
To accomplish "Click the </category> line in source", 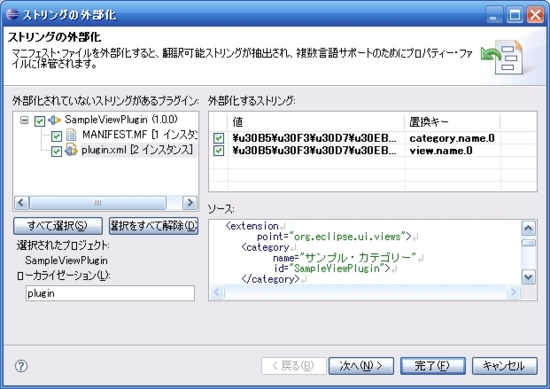I will pyautogui.click(x=270, y=279).
